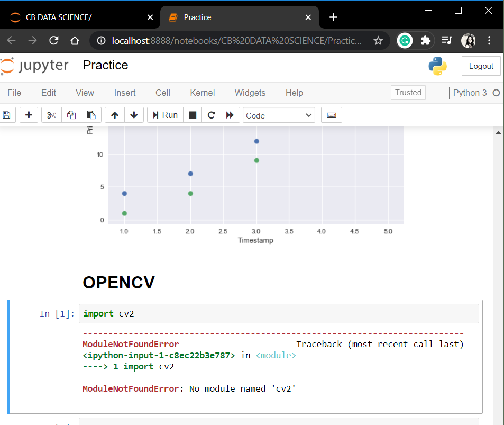Restart kernel and run all cells
The width and height of the screenshot is (504, 425).
pos(230,115)
